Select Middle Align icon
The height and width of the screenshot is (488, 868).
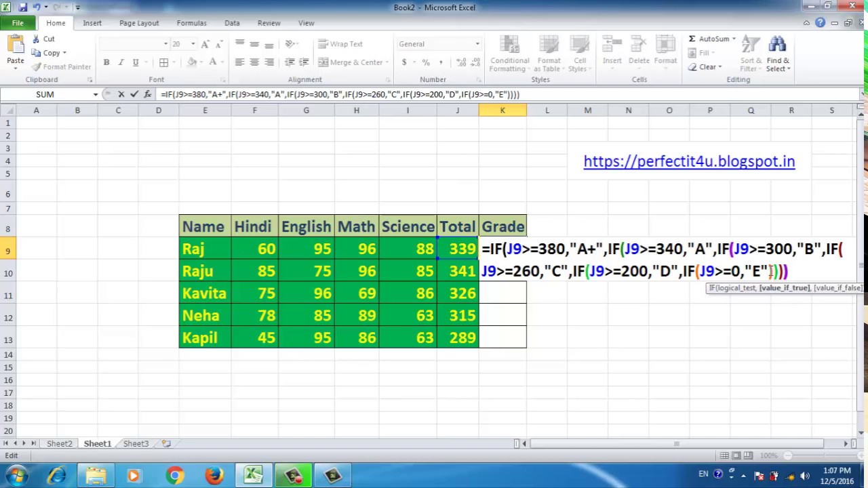click(254, 44)
